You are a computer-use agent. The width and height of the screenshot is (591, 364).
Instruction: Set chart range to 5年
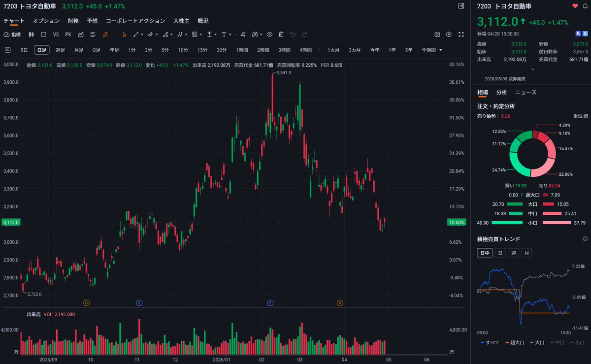pyautogui.click(x=409, y=50)
